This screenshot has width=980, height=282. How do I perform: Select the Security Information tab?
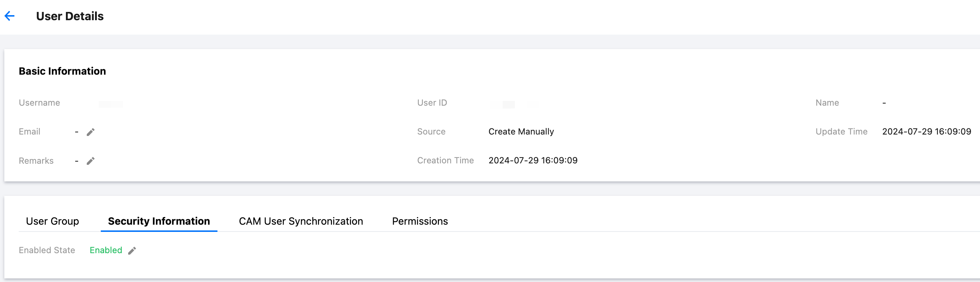point(159,221)
